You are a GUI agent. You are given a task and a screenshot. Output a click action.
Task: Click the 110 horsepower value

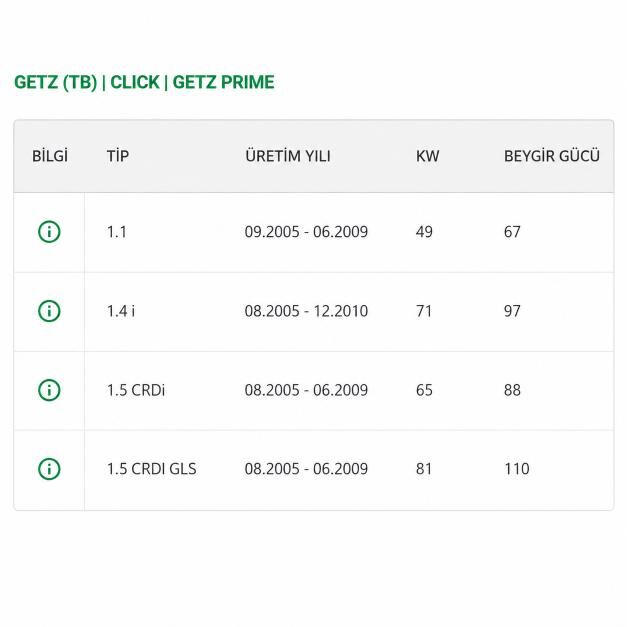(x=517, y=469)
